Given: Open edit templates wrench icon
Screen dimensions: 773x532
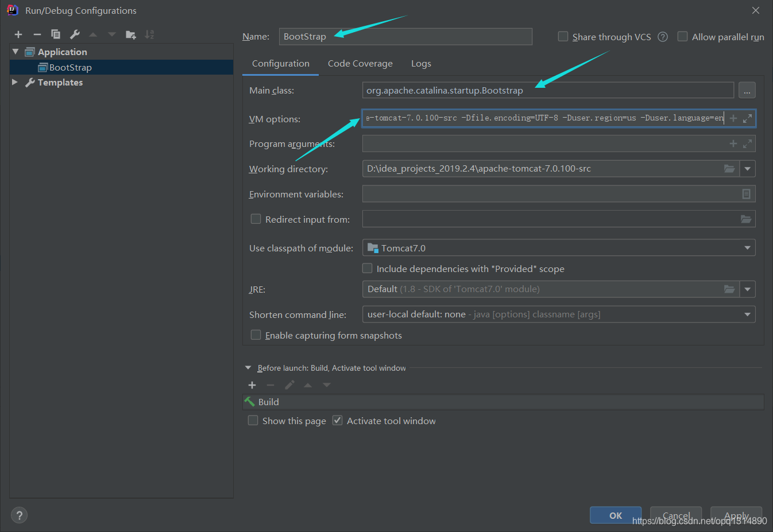Looking at the screenshot, I should [75, 34].
